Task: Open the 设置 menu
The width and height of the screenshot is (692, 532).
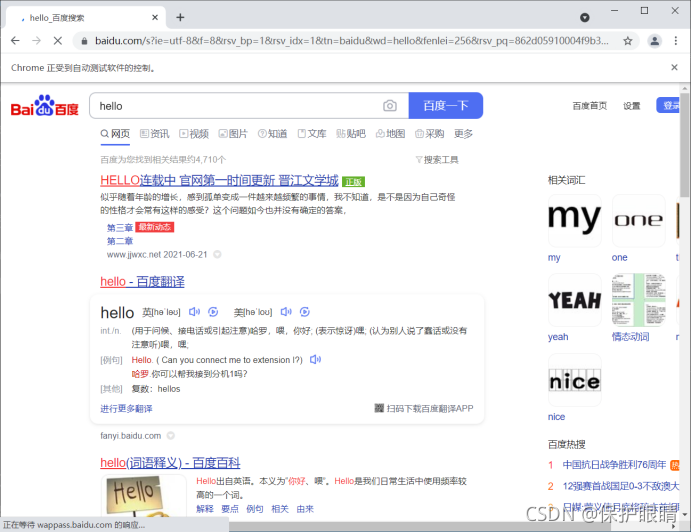Action: [632, 106]
